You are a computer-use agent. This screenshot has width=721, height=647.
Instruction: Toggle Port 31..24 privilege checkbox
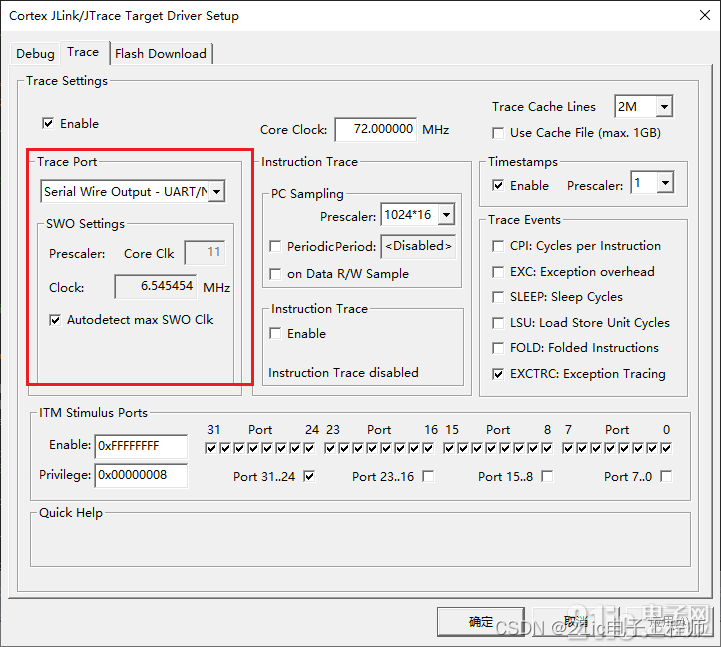[309, 476]
